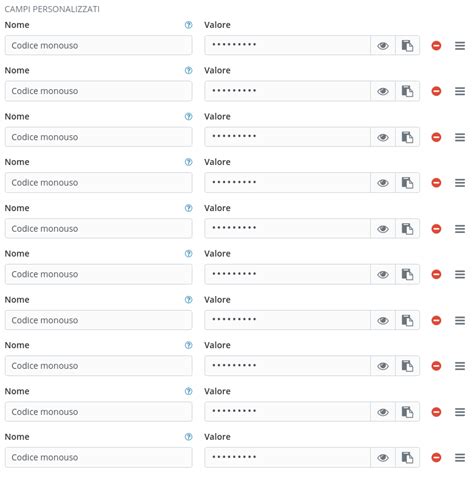The width and height of the screenshot is (474, 478).
Task: Copy the eighth row's value to clipboard
Action: [409, 367]
